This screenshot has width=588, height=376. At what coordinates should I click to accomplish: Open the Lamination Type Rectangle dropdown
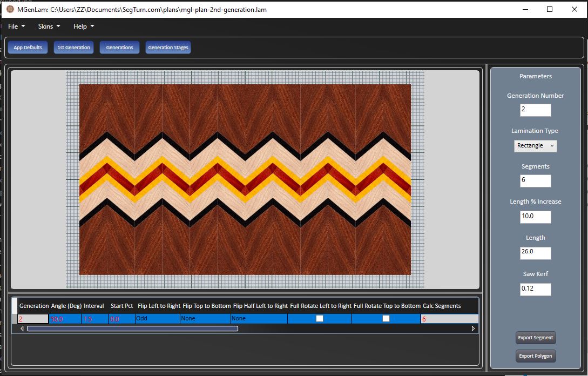pos(535,146)
